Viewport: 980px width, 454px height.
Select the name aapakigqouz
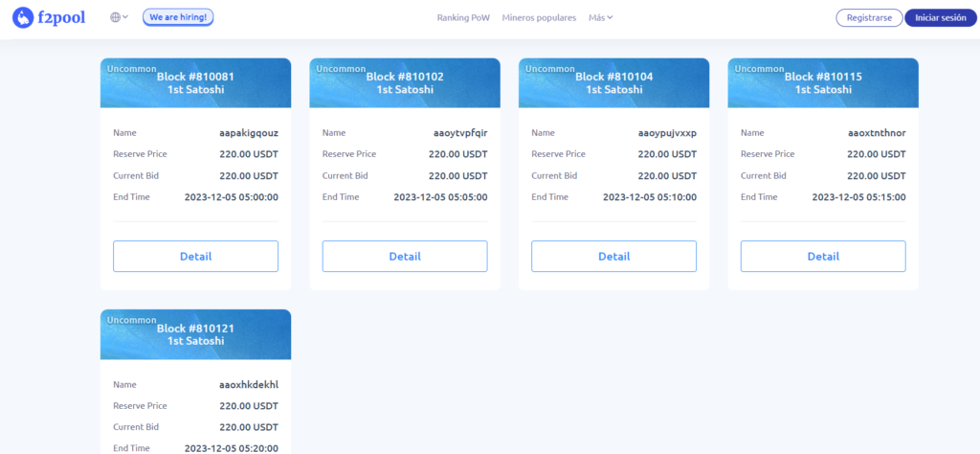249,133
